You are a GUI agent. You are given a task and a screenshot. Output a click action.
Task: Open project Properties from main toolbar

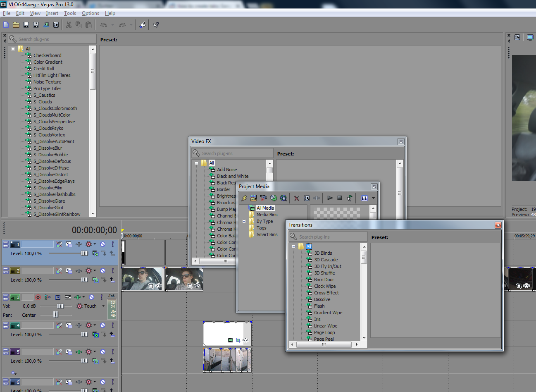(56, 25)
